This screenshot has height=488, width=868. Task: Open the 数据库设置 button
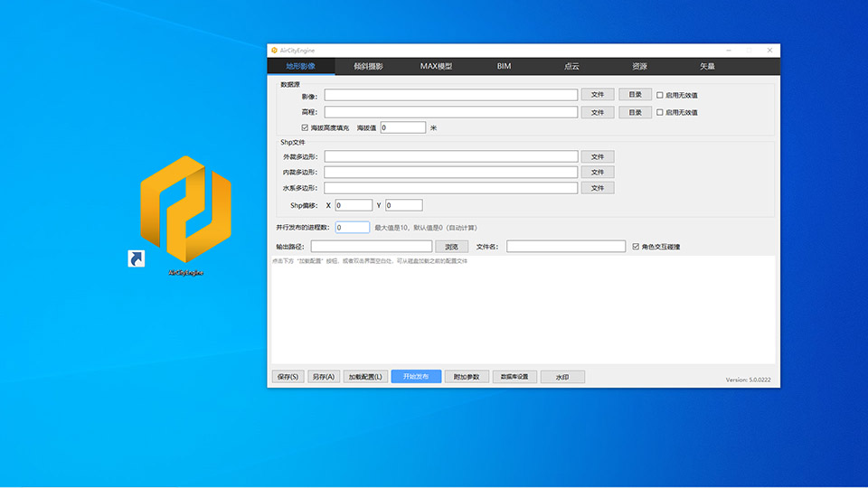(x=514, y=377)
